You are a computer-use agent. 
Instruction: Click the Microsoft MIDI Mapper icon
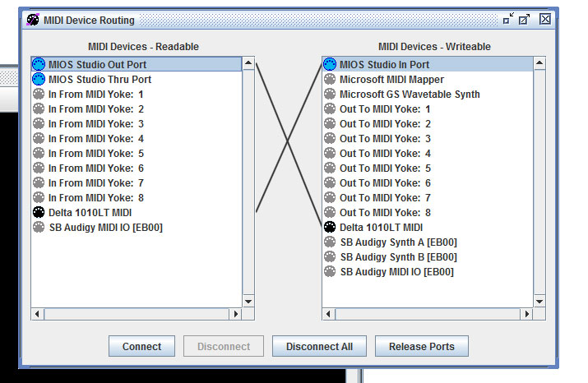(330, 79)
